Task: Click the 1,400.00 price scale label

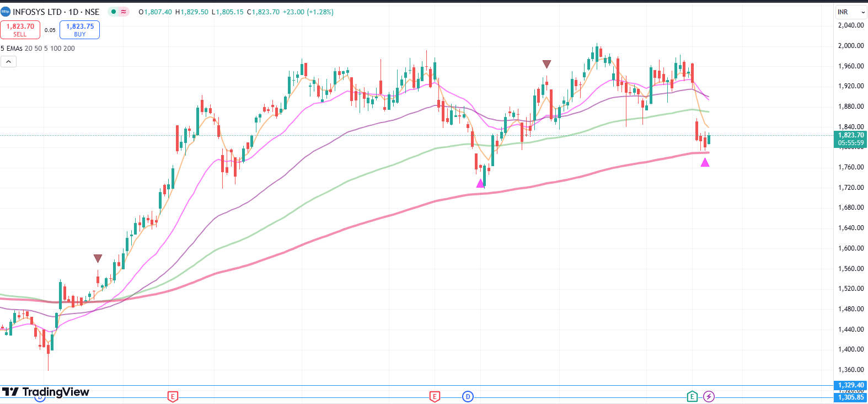Action: pyautogui.click(x=851, y=349)
